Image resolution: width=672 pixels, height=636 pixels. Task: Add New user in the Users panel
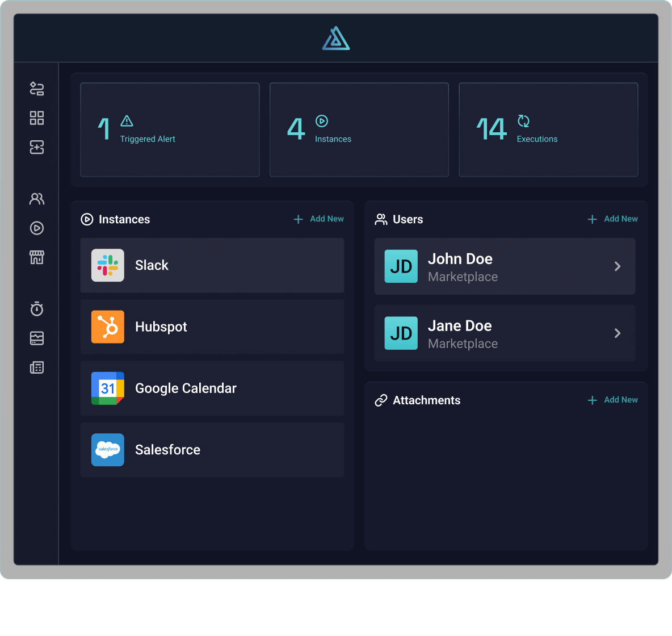point(612,219)
